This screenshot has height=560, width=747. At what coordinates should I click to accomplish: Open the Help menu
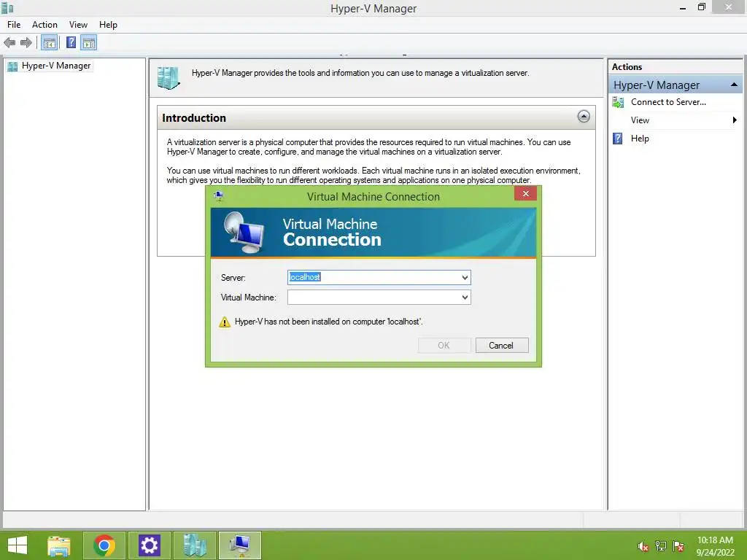(108, 25)
